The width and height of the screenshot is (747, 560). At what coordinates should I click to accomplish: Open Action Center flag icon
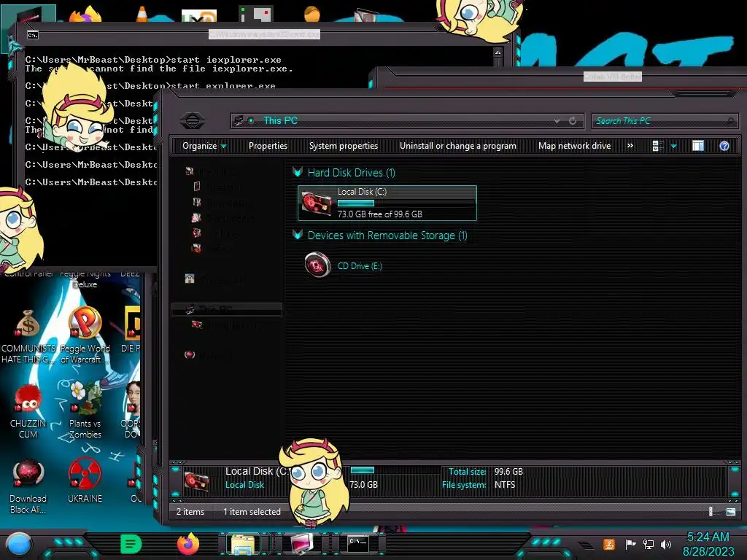click(630, 544)
